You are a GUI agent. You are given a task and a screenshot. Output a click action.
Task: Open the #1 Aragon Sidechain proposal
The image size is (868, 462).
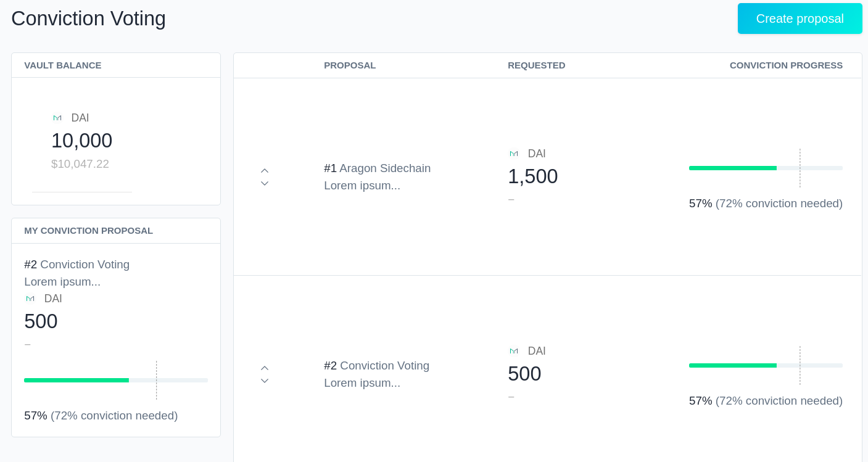(x=377, y=168)
